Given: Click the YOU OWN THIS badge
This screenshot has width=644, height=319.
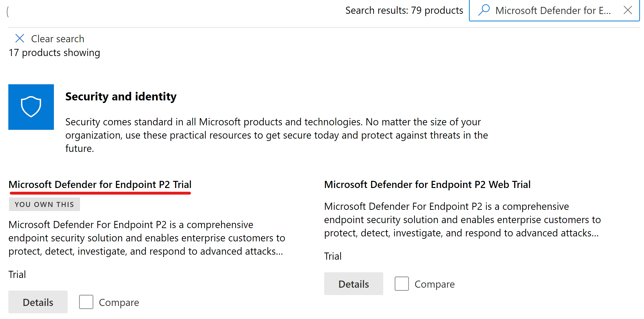Looking at the screenshot, I should click(44, 204).
